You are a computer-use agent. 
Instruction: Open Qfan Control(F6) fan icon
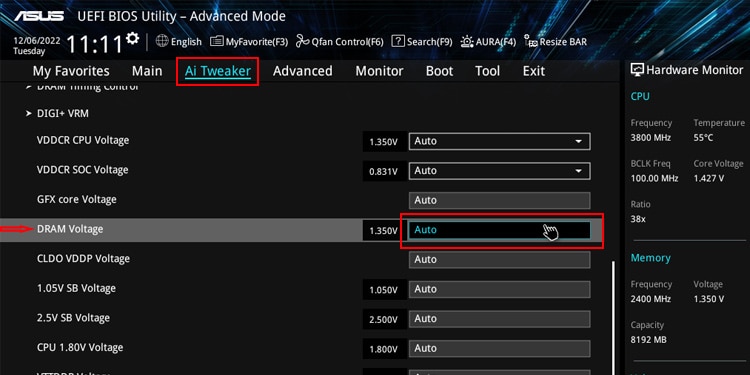302,42
